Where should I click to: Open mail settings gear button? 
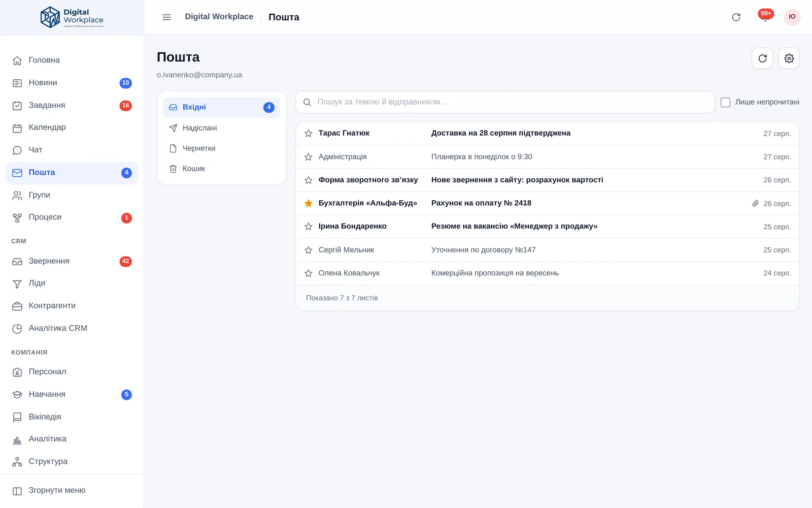coord(789,58)
